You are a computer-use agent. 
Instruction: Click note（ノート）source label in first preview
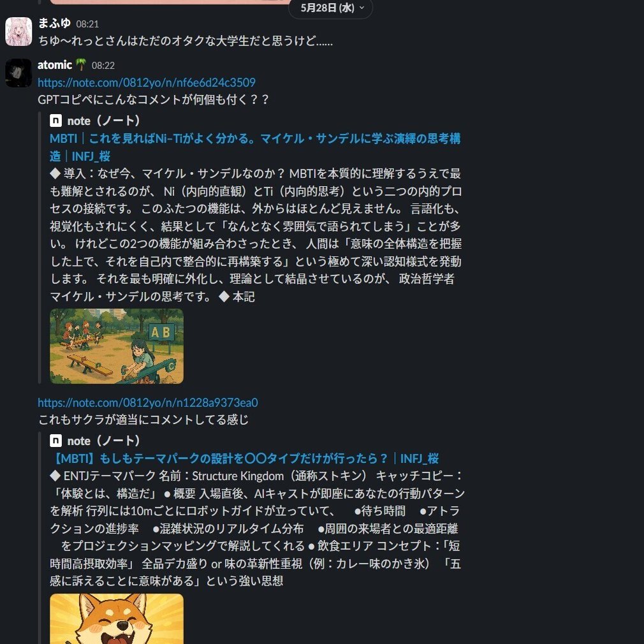[104, 121]
